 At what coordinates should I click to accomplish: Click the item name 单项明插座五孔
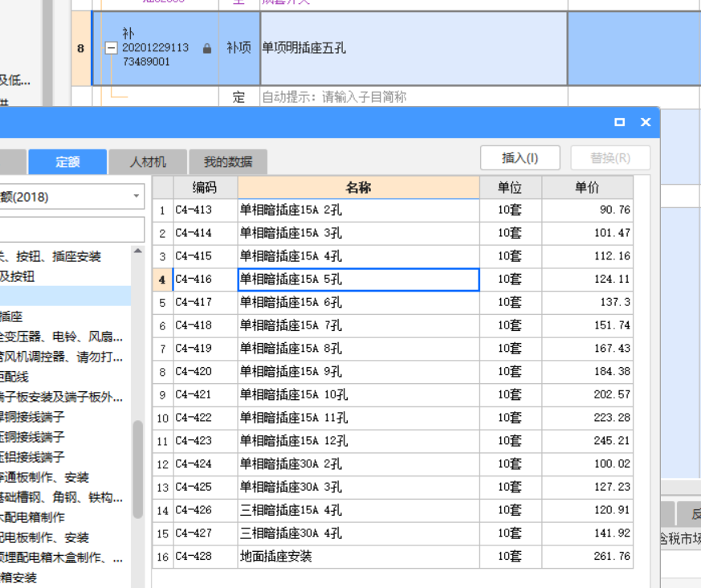[x=304, y=48]
